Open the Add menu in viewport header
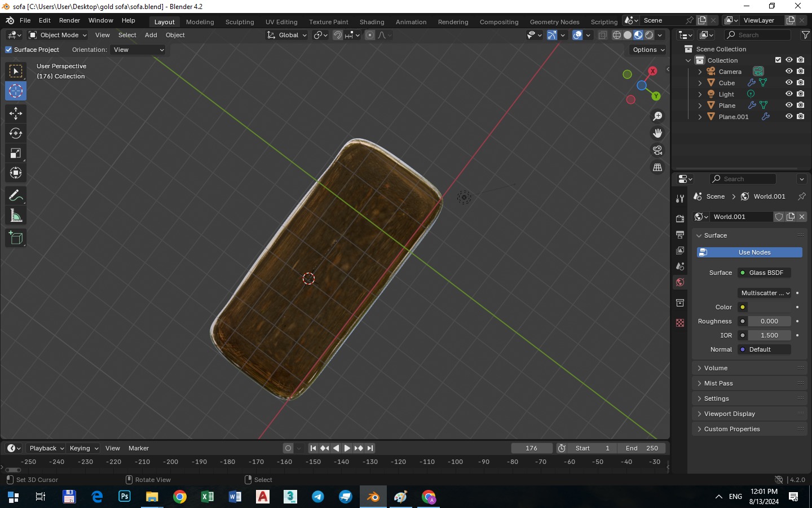Viewport: 812px width, 508px height. [151, 35]
